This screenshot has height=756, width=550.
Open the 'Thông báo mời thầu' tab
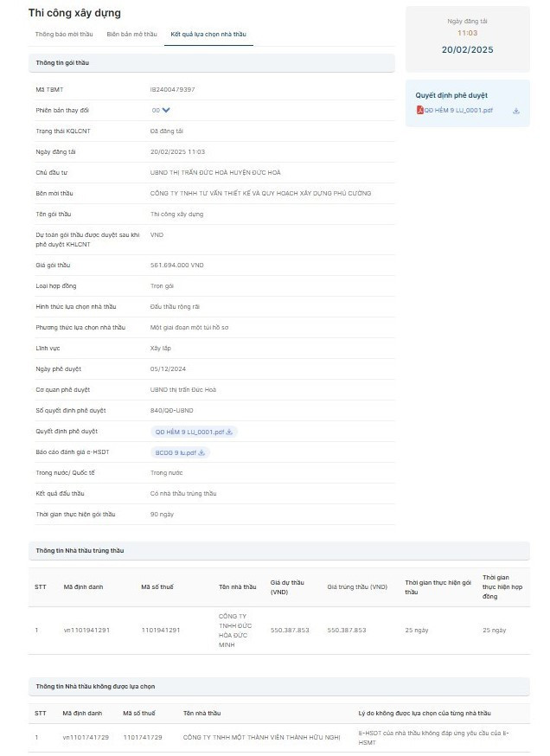pos(63,35)
